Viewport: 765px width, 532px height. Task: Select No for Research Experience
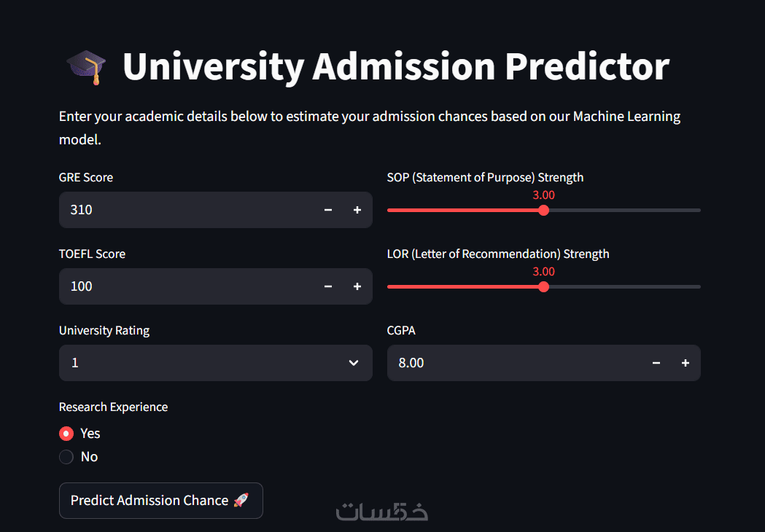(66, 457)
